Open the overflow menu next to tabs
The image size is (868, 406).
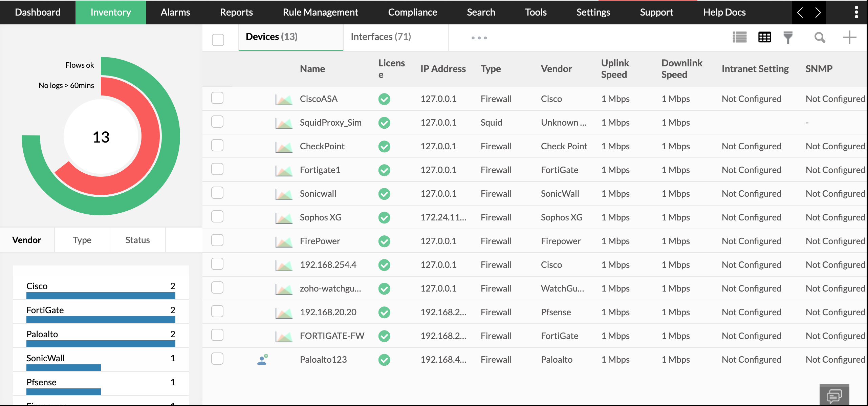click(x=479, y=38)
